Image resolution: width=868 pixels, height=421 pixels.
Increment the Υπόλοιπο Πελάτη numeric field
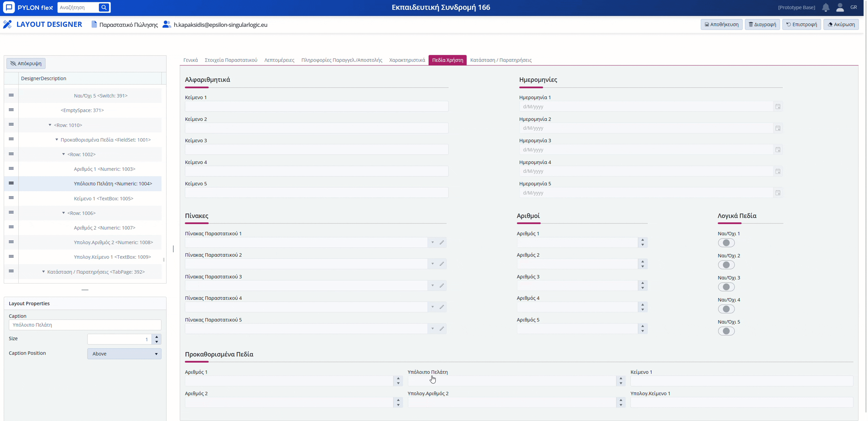(x=621, y=378)
